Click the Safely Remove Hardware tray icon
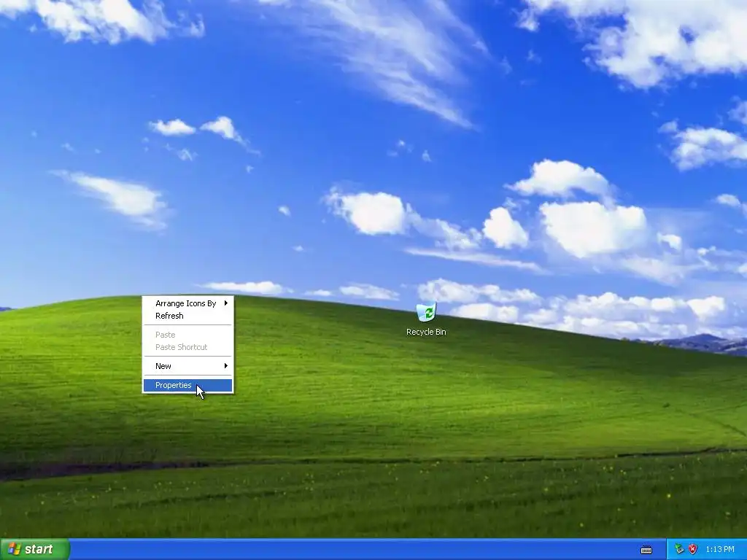The width and height of the screenshot is (747, 560). 679,549
